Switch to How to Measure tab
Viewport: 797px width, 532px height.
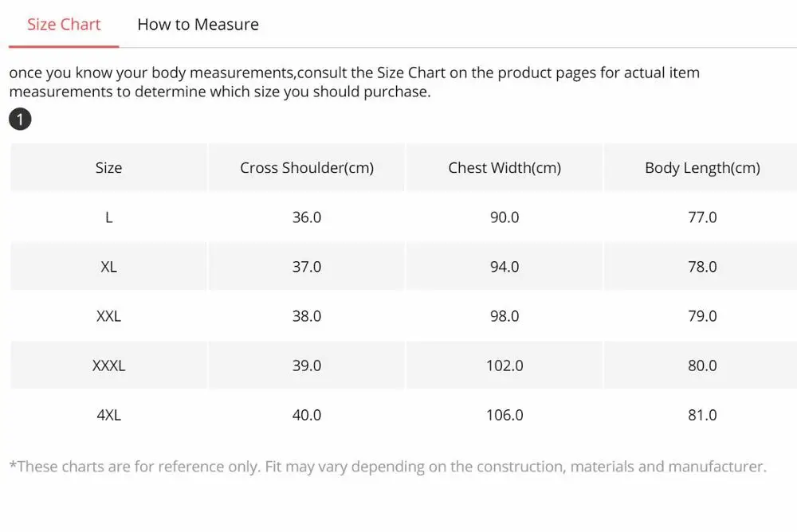[x=198, y=25]
